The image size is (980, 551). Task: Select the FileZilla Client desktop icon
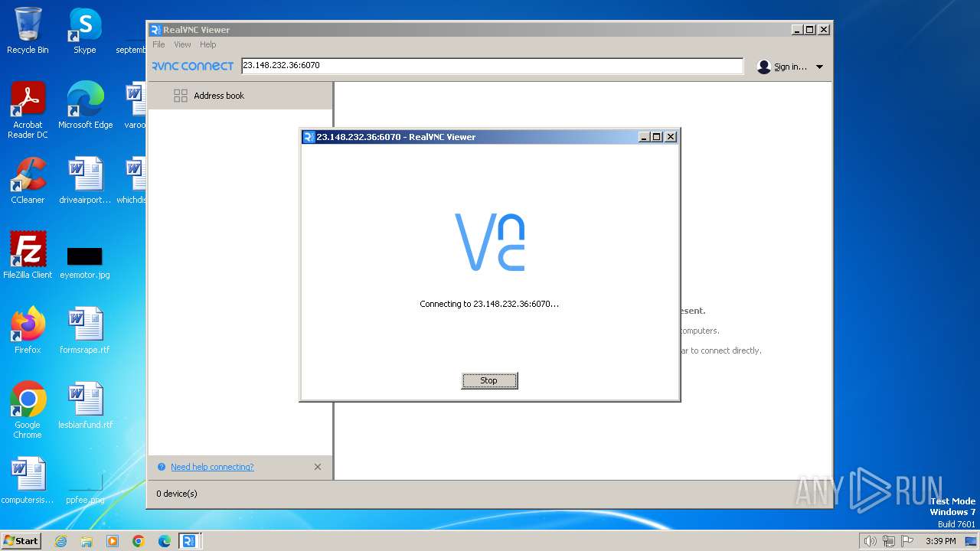[28, 256]
